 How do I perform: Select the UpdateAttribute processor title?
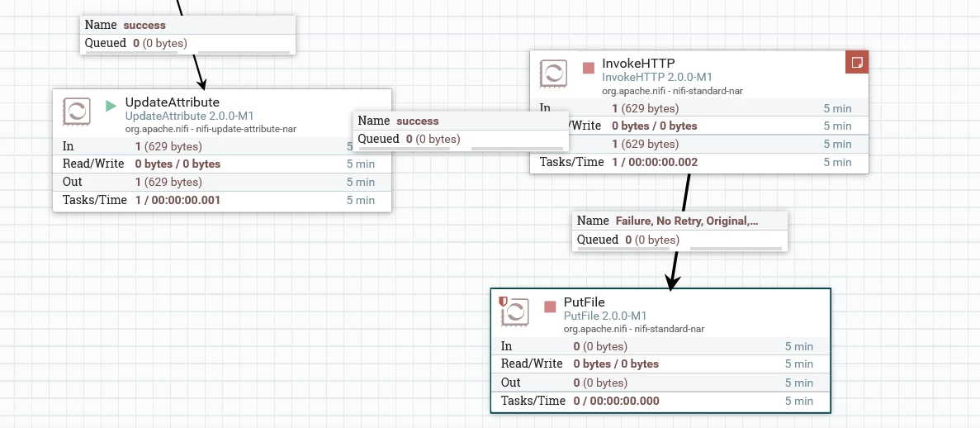point(173,102)
